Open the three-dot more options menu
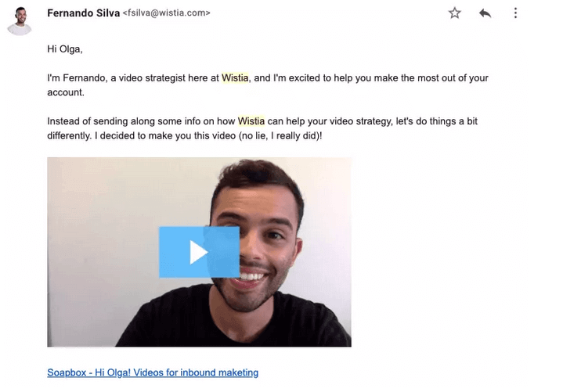The image size is (563, 392). click(x=515, y=13)
